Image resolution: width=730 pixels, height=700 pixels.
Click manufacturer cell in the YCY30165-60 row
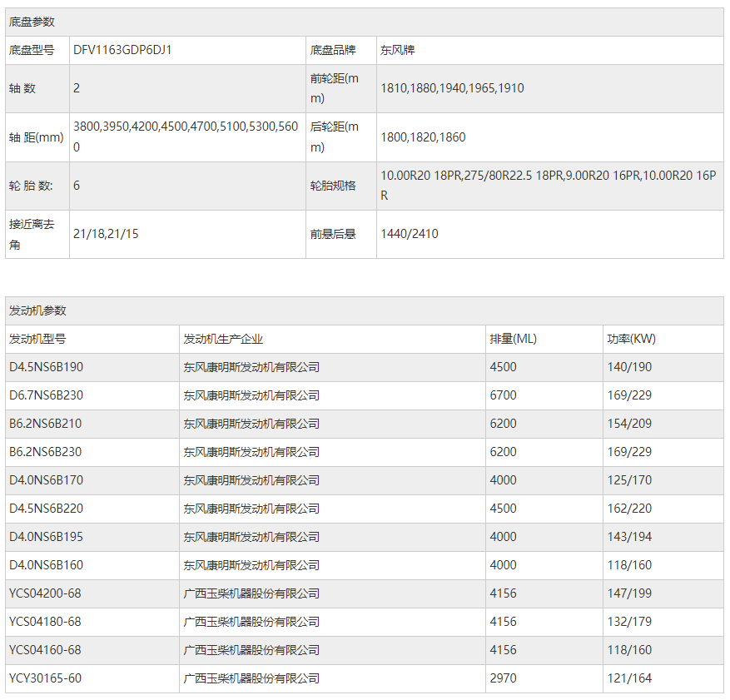[251, 678]
